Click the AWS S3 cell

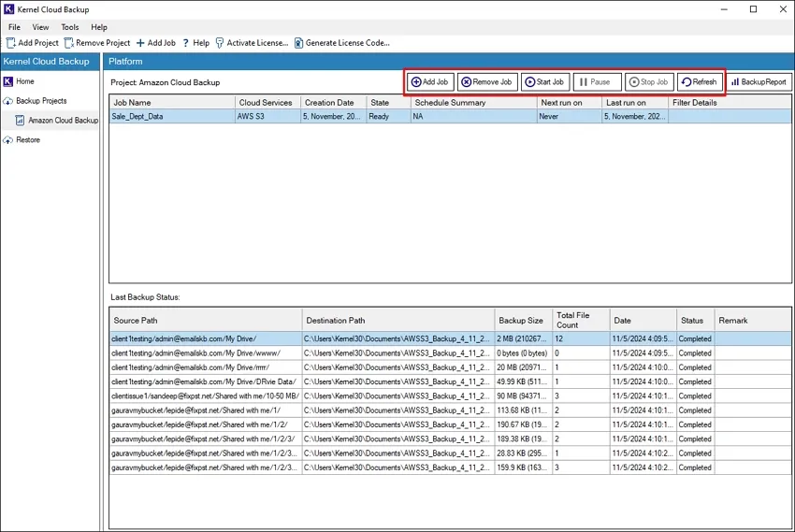[x=267, y=117]
